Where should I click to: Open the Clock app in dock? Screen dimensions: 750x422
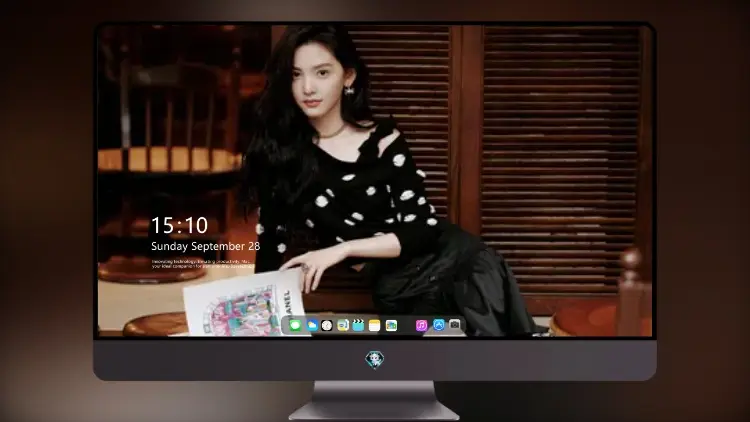(327, 325)
